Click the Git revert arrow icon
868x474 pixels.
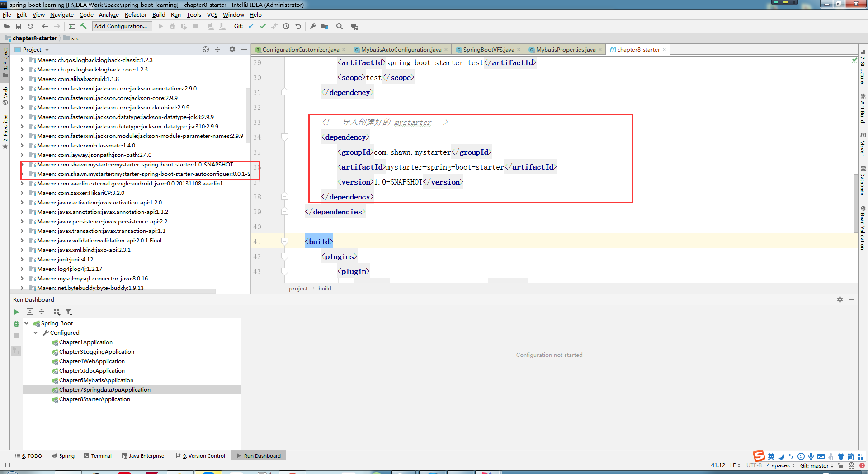click(x=298, y=26)
